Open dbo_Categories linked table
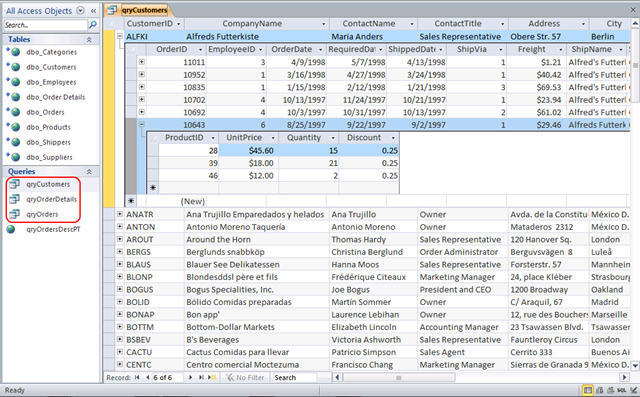 tap(51, 52)
